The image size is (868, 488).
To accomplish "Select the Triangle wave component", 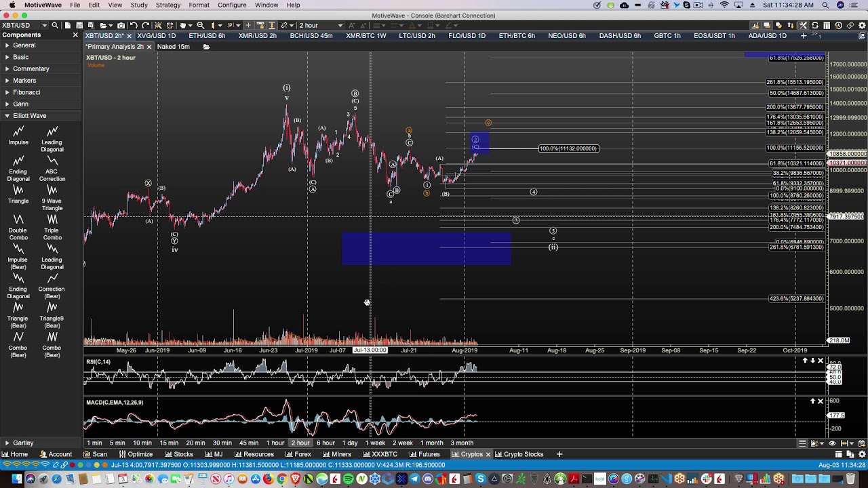I will tap(18, 194).
